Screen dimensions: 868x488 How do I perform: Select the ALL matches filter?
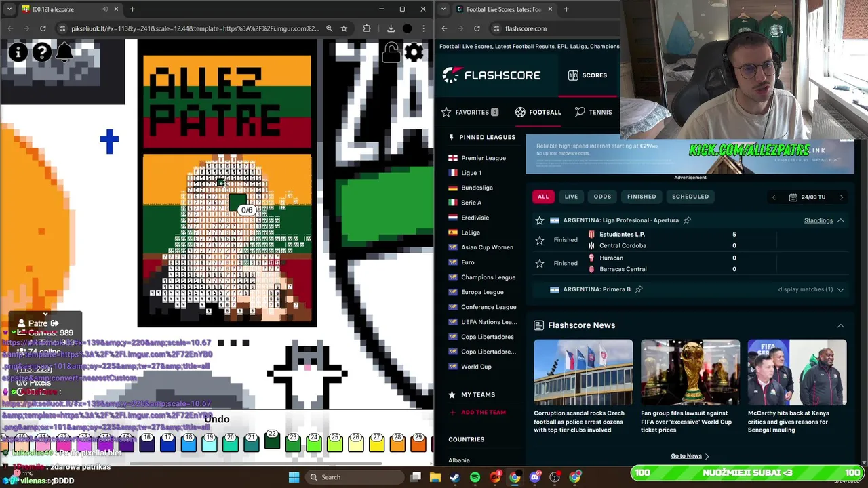click(543, 197)
